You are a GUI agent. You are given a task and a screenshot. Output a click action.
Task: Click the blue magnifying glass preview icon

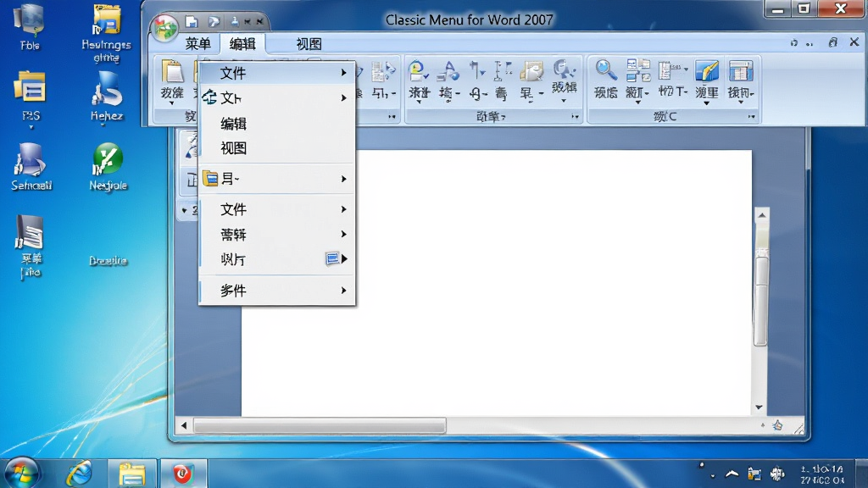click(x=605, y=71)
